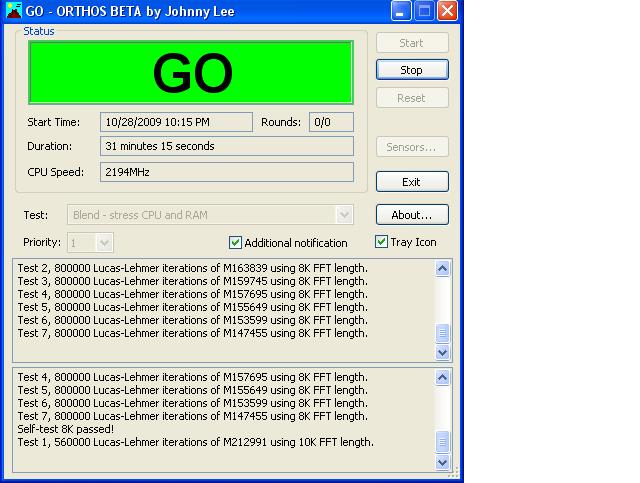The width and height of the screenshot is (640, 483).
Task: Click the Rounds 0/0 field
Action: [331, 122]
